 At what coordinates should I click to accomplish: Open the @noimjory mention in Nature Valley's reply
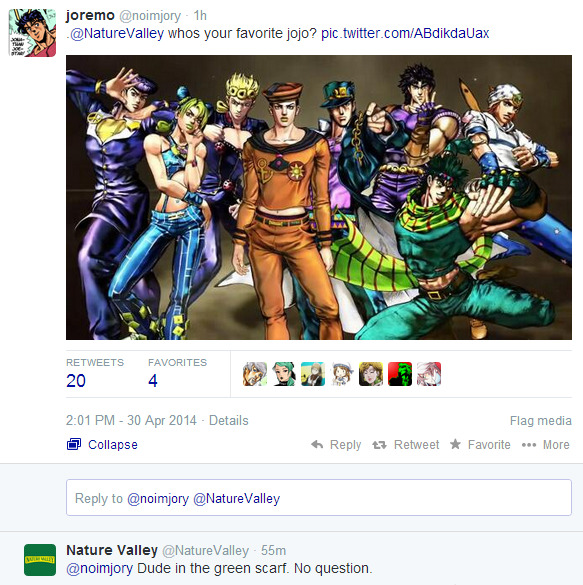coord(100,569)
